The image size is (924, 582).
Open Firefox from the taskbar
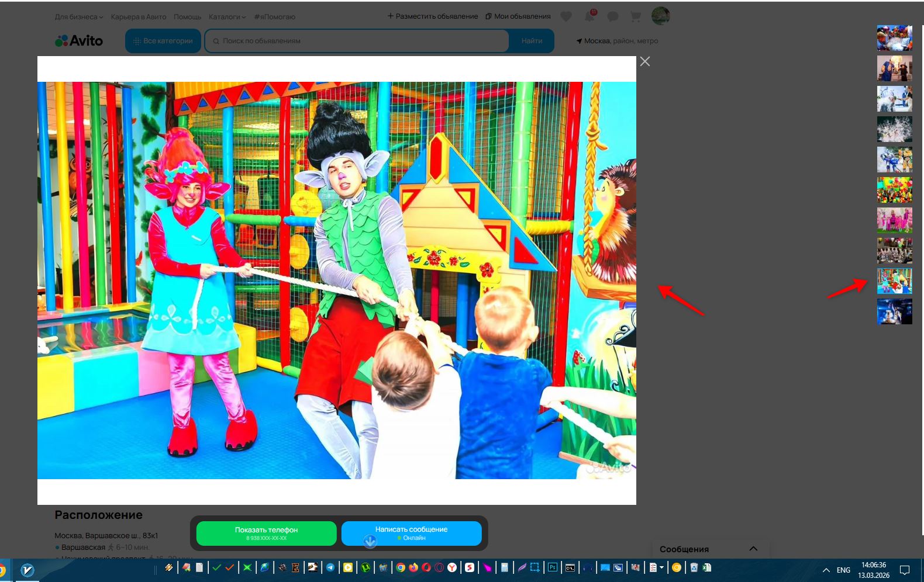pos(413,567)
